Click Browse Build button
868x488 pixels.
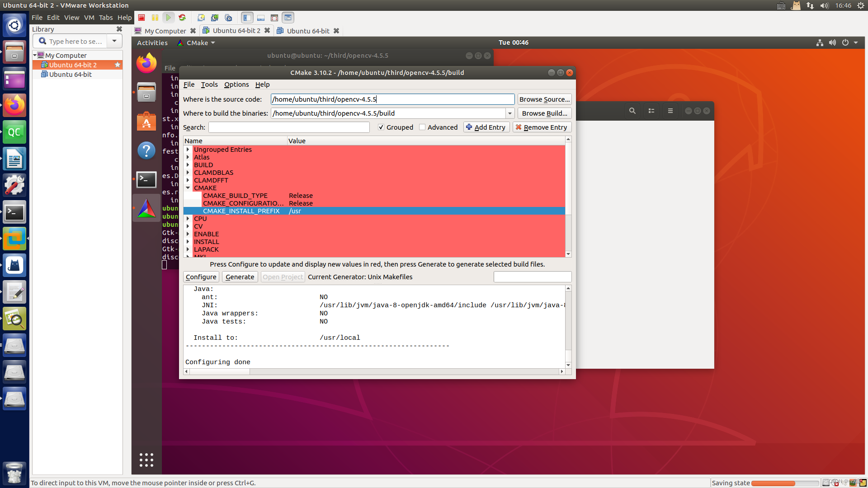pos(544,113)
